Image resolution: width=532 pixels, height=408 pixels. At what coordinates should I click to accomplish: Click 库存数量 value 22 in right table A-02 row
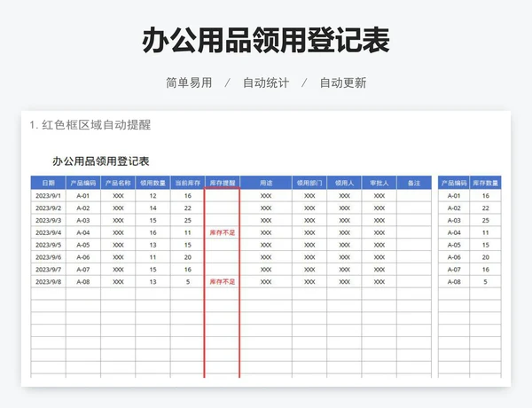pos(486,208)
